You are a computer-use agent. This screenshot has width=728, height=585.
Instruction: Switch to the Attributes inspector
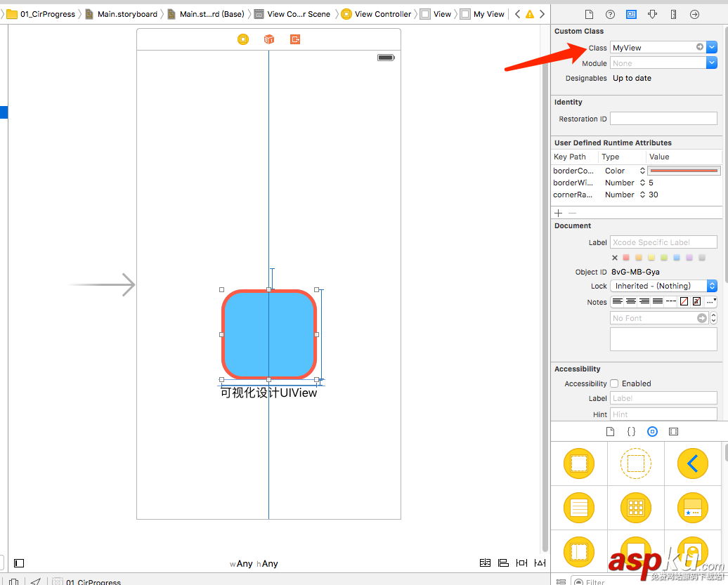pos(652,14)
